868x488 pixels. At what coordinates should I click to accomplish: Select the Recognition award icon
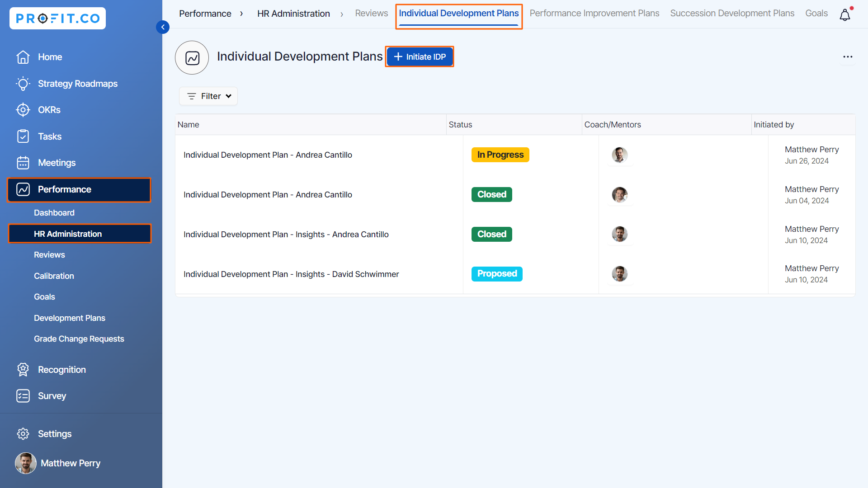23,370
